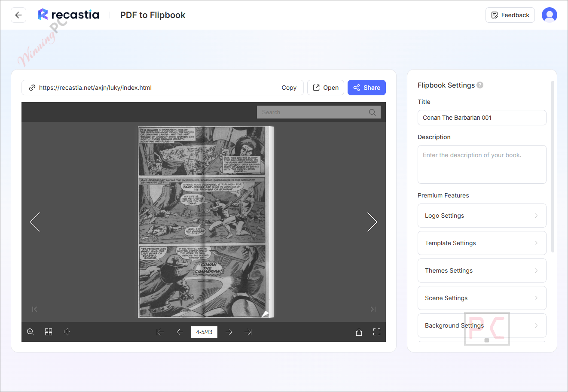Screen dimensions: 568x392
Task: Click the Feedback button
Action: 510,15
